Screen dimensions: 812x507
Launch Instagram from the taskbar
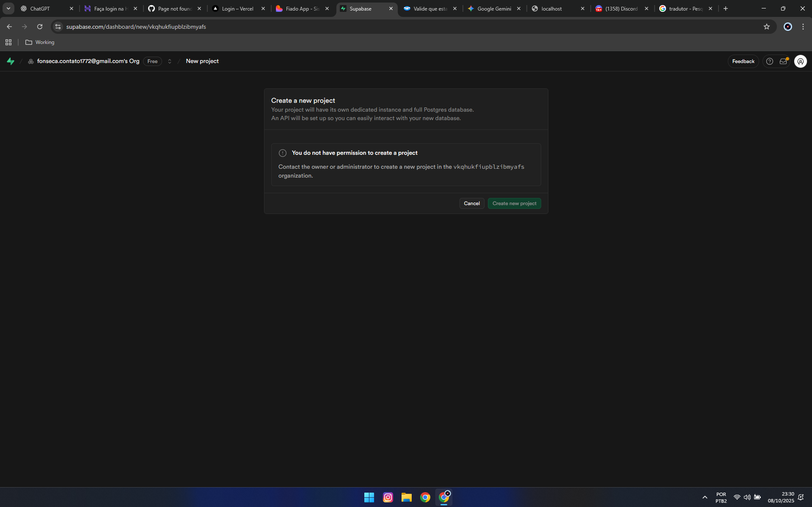tap(388, 497)
